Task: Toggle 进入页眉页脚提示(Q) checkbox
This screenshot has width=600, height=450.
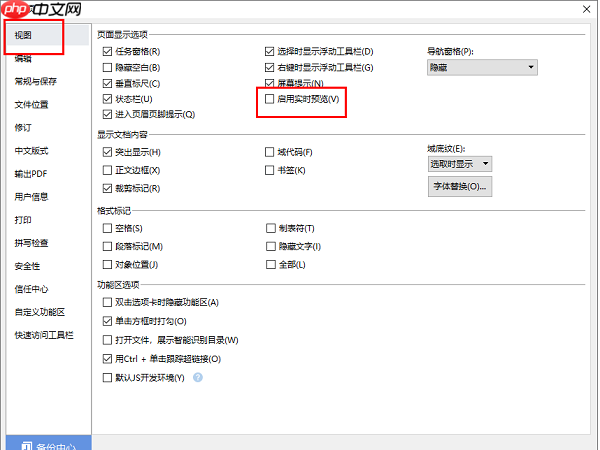Action: 107,114
